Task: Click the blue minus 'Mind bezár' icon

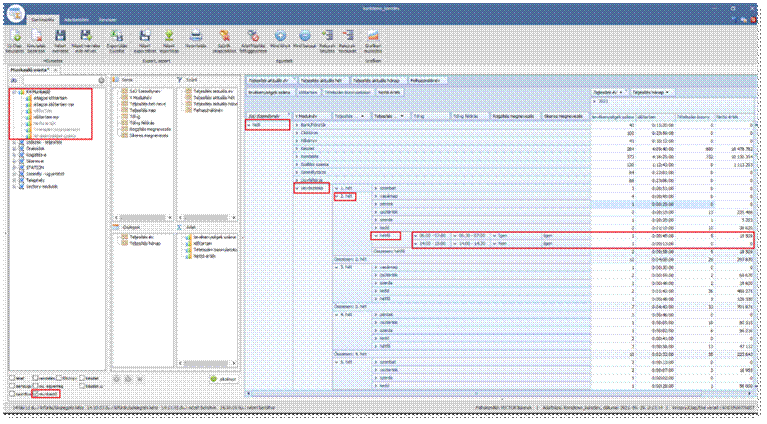Action: click(x=307, y=37)
